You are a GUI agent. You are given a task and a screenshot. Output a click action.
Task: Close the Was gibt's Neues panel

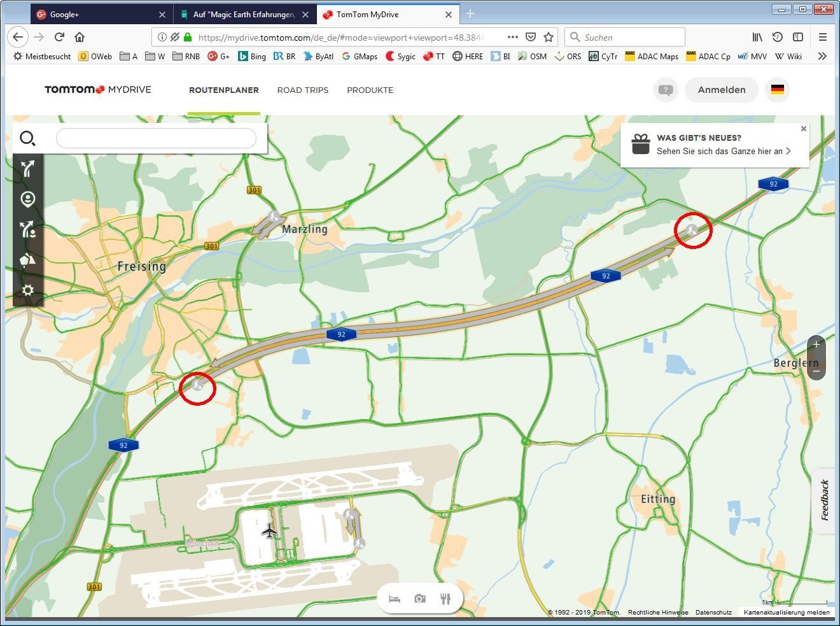804,129
